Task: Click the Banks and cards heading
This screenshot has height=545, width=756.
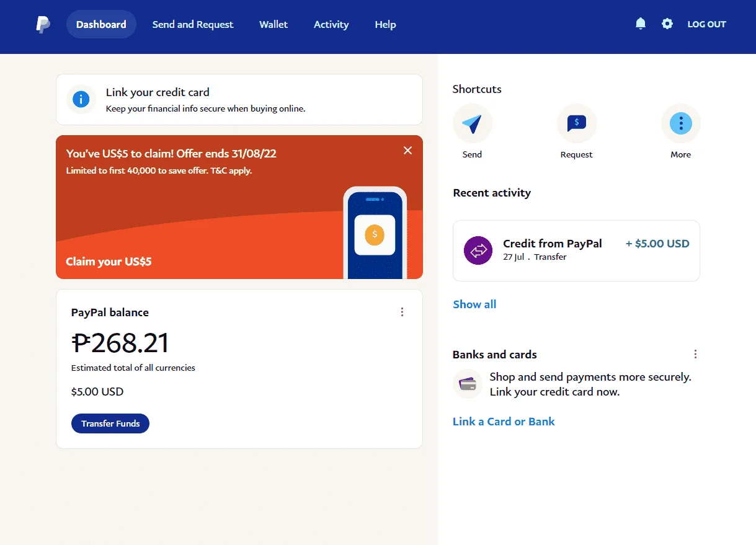Action: [495, 354]
